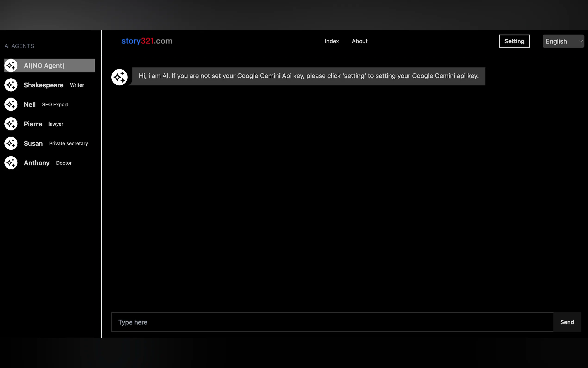Choose the Neil SEO Export agent
588x368 pixels.
[x=46, y=105]
